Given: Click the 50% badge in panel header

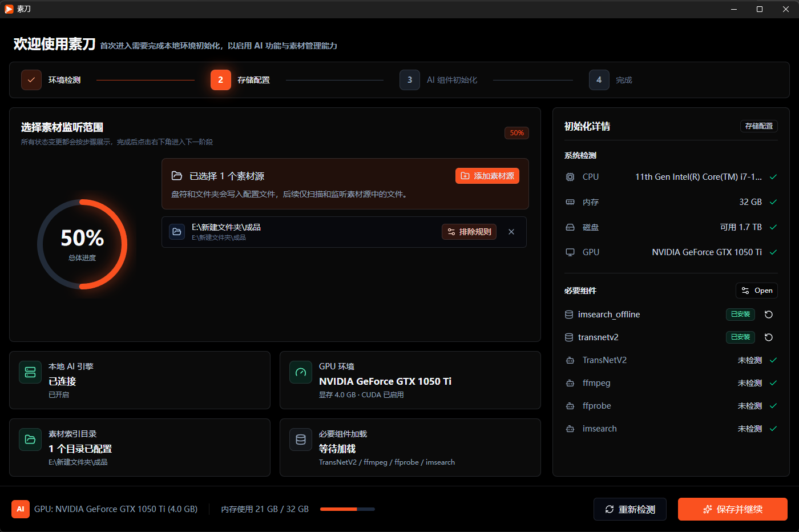Looking at the screenshot, I should (x=516, y=133).
